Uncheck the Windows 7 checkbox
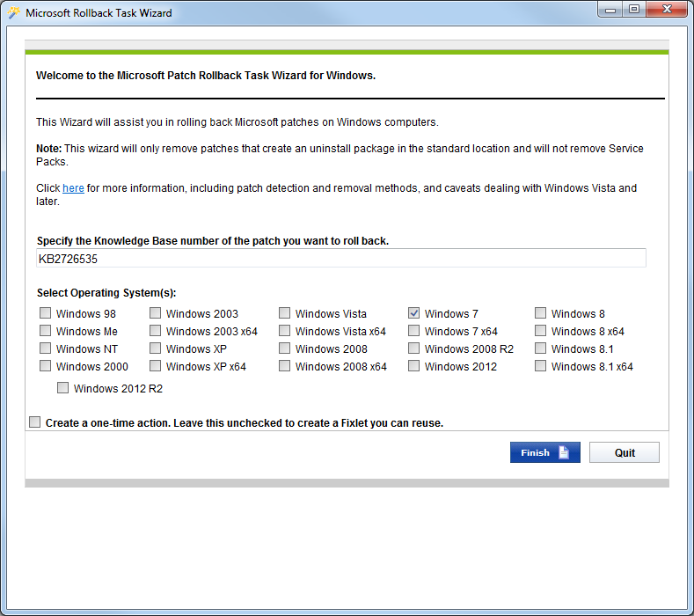This screenshot has height=616, width=694. click(413, 313)
